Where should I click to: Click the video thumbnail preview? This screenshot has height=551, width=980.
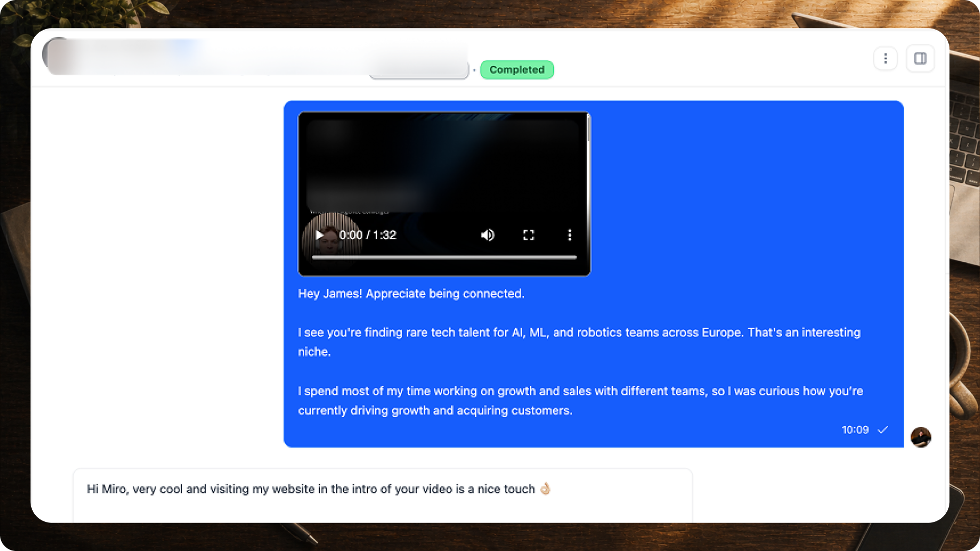tap(444, 194)
